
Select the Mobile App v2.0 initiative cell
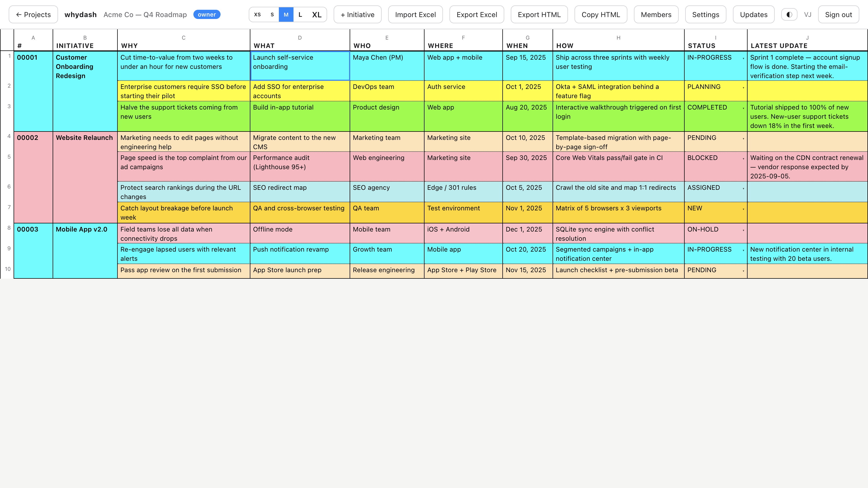pos(85,251)
